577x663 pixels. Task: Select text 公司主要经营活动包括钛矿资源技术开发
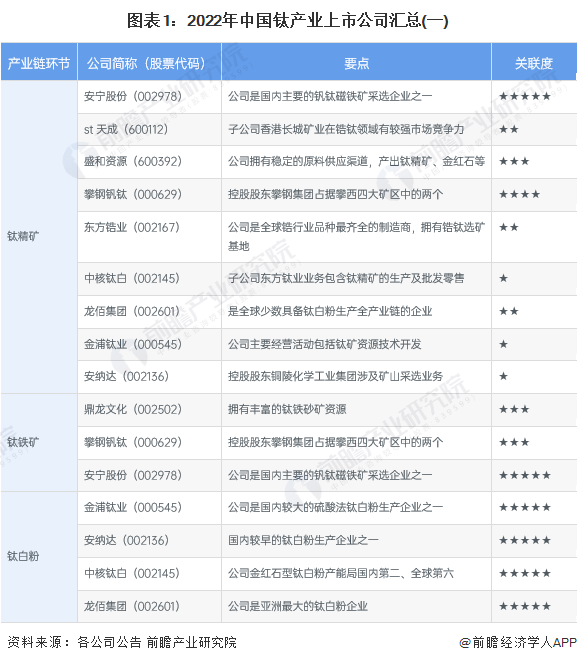pos(325,344)
